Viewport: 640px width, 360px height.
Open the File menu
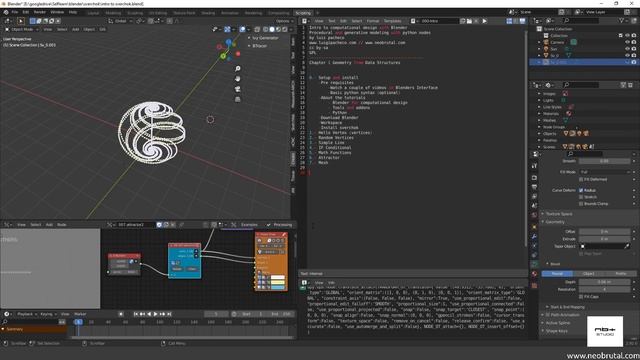(x=15, y=12)
